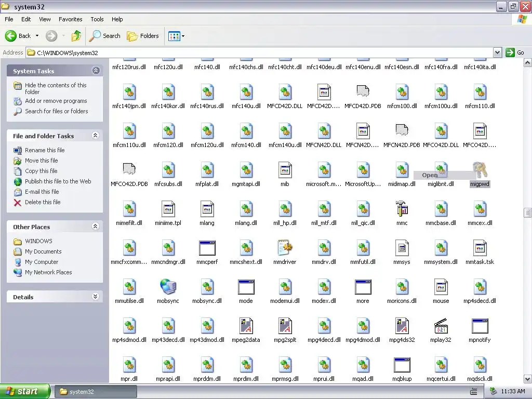The width and height of the screenshot is (532, 399).
Task: Select the mplay32 clapperboard icon
Action: 441,326
